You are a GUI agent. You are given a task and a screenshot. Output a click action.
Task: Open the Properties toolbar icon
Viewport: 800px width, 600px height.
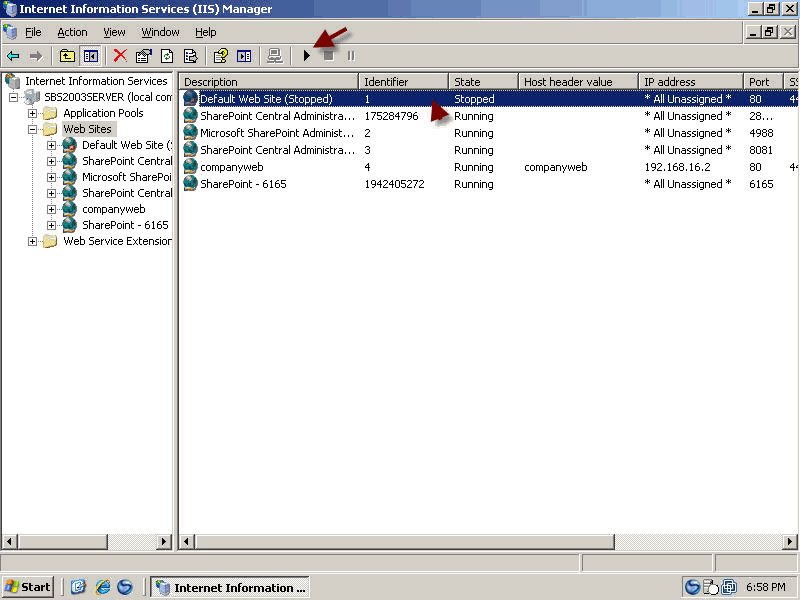click(x=144, y=56)
